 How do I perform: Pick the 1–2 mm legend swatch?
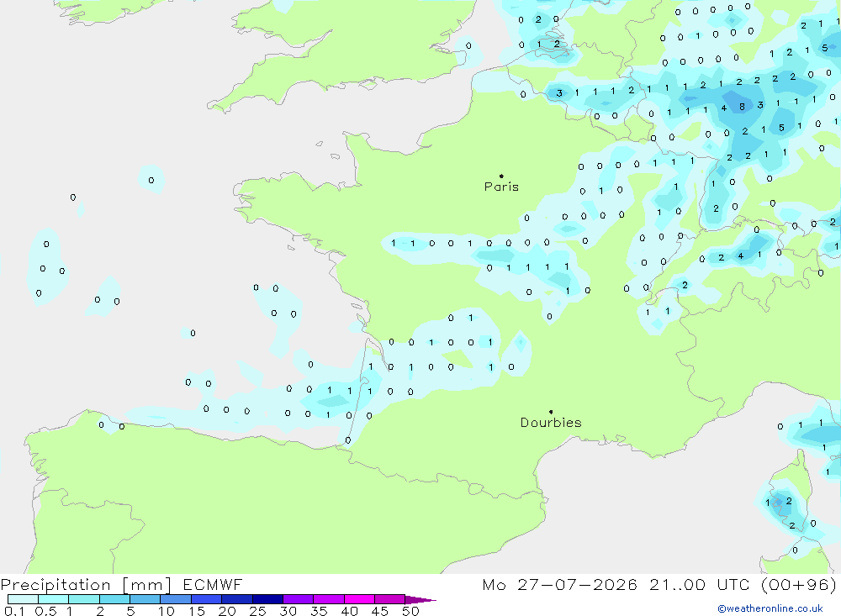coord(84,599)
